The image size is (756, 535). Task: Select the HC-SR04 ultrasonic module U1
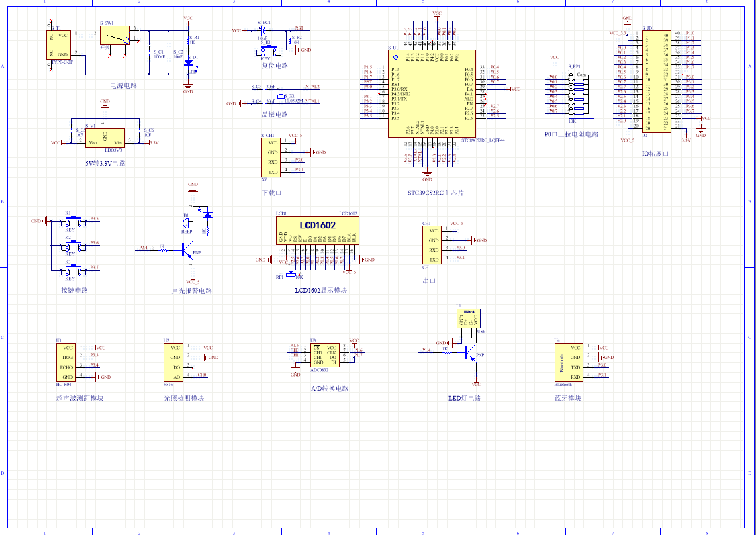tap(66, 362)
